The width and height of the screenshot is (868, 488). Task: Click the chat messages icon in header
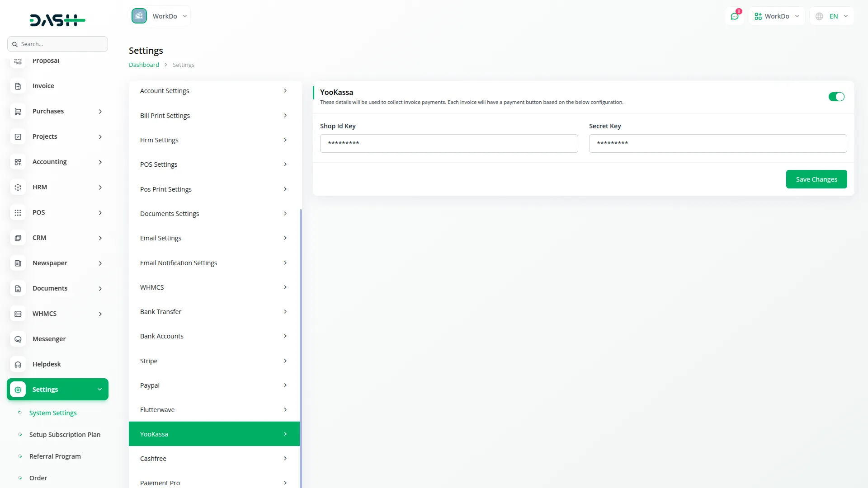[735, 16]
